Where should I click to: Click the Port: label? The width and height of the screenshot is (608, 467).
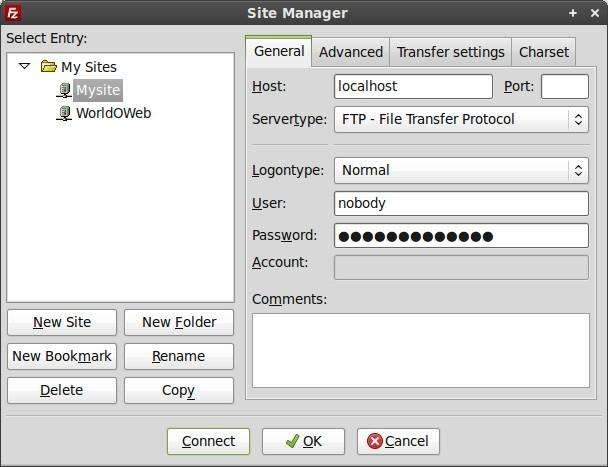point(519,86)
